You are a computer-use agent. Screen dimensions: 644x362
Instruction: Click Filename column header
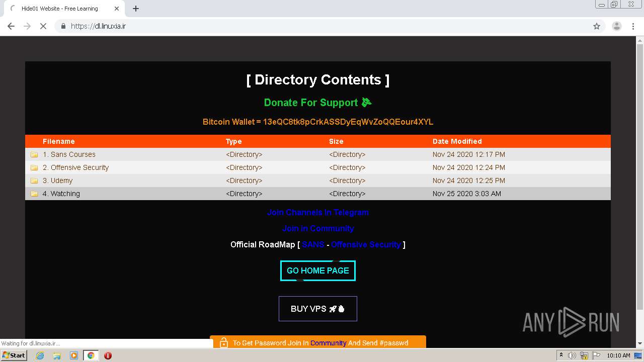58,141
